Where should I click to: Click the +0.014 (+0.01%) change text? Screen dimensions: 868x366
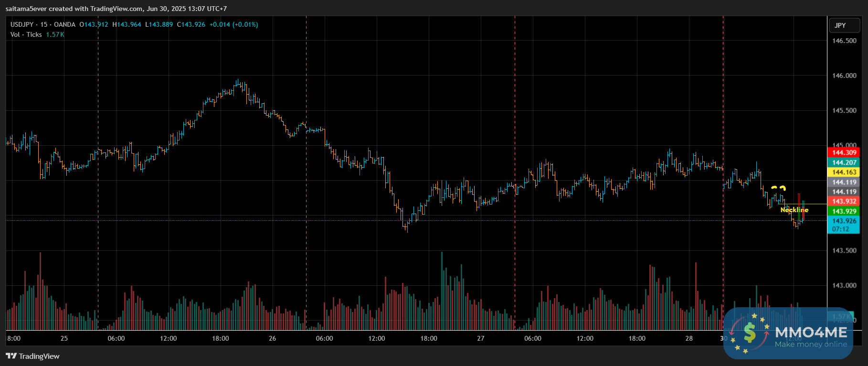click(x=234, y=24)
